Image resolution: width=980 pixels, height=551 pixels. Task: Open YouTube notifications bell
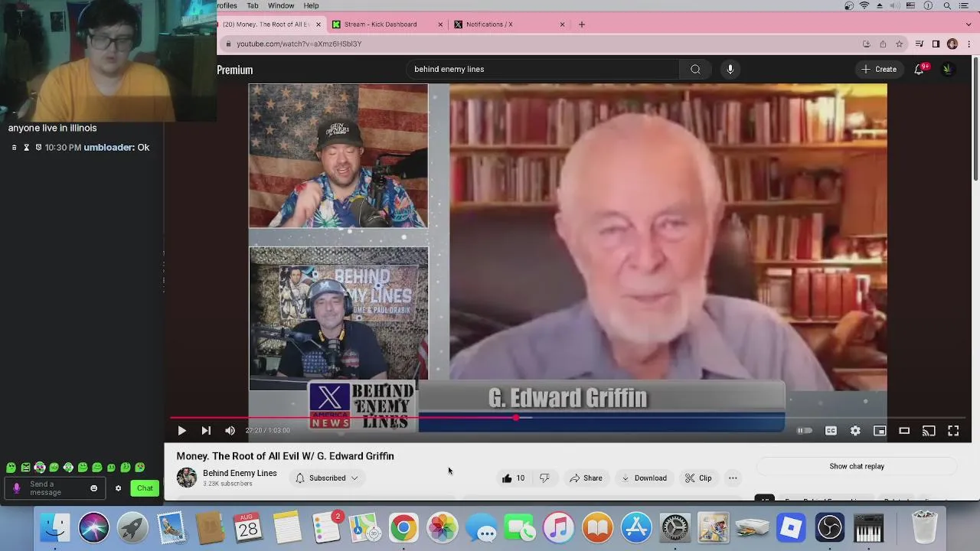[920, 69]
